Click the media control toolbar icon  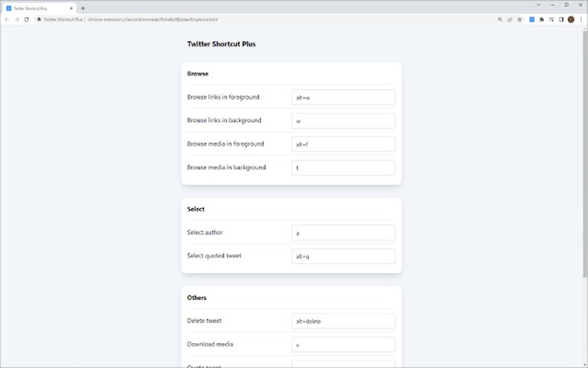click(x=551, y=20)
